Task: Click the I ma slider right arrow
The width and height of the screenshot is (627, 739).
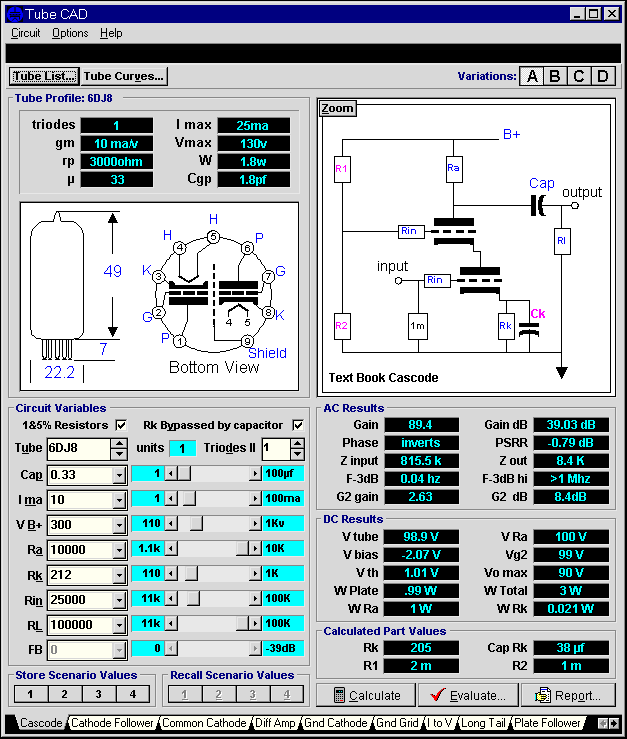Action: tap(255, 498)
